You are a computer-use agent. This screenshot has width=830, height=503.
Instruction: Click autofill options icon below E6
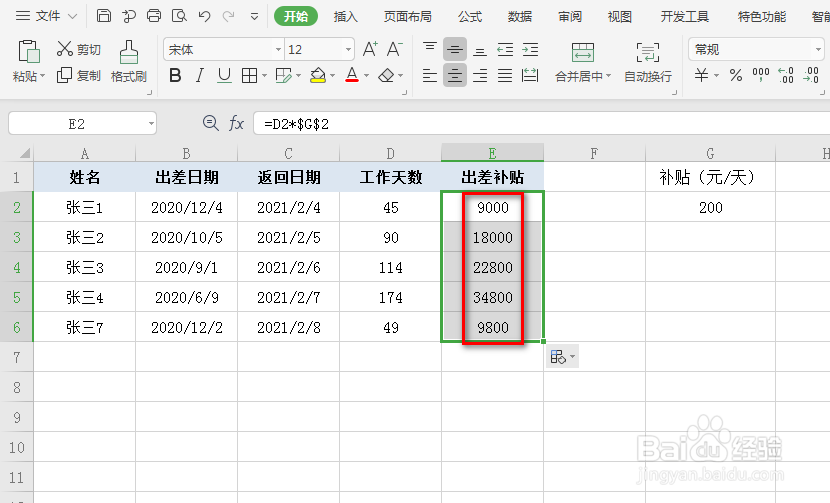[562, 356]
